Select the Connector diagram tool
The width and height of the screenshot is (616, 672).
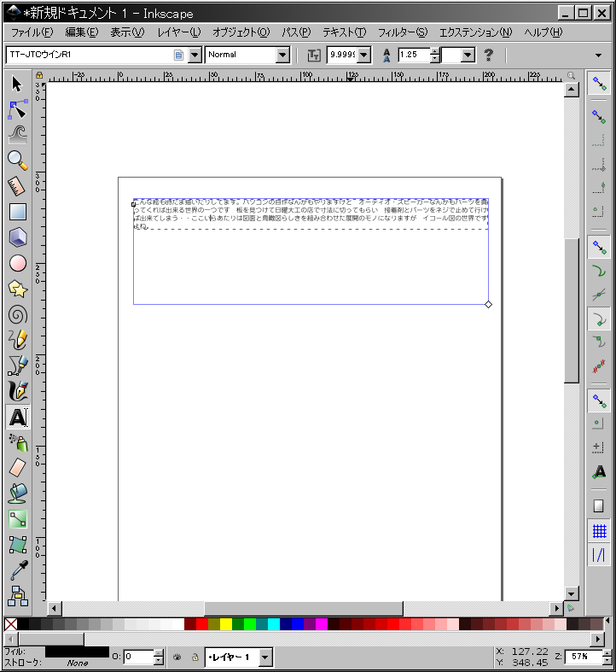coord(17,595)
